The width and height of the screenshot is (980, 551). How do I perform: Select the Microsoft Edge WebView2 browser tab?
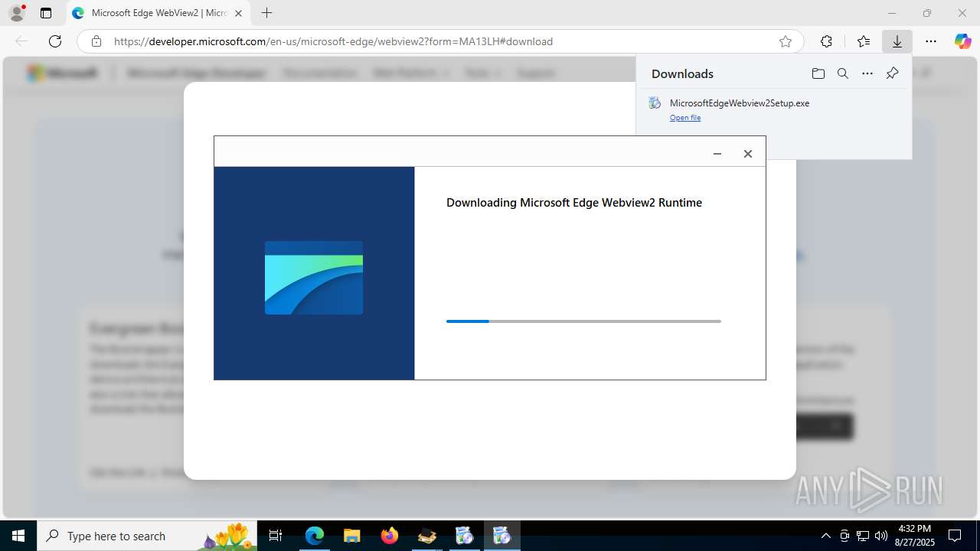158,13
